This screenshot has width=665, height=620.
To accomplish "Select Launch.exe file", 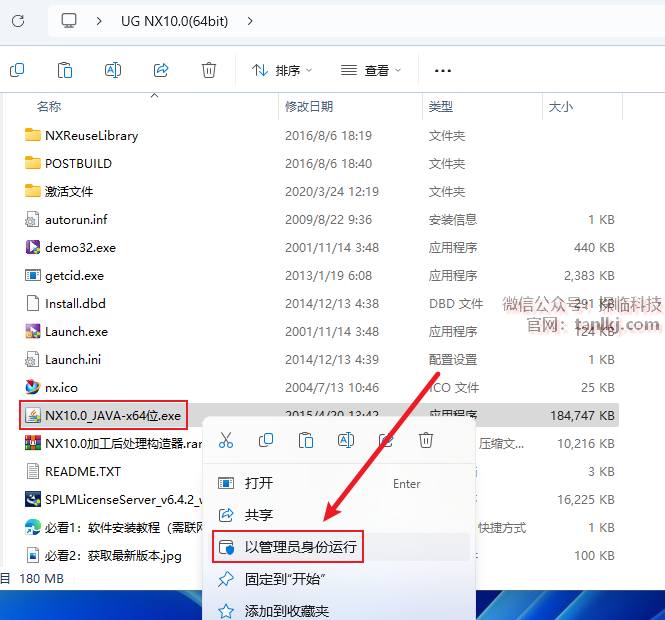I will pyautogui.click(x=76, y=332).
